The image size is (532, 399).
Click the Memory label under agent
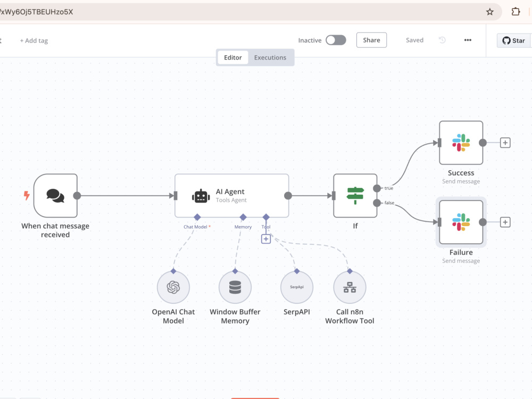coord(243,227)
